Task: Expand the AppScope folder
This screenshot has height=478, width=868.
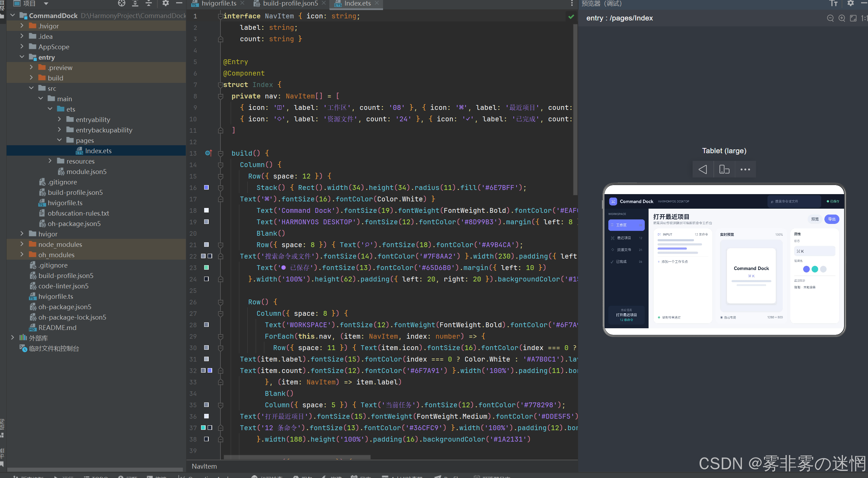Action: (22, 46)
